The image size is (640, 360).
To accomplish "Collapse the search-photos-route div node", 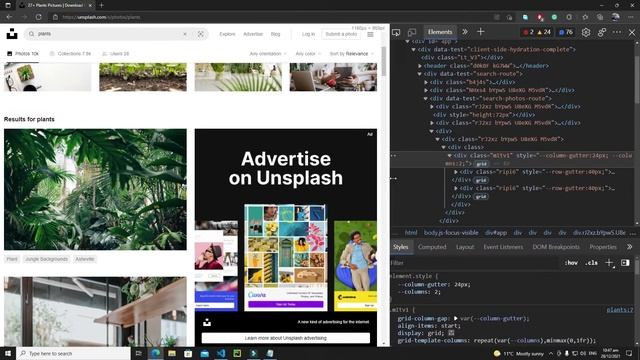I will click(426, 98).
